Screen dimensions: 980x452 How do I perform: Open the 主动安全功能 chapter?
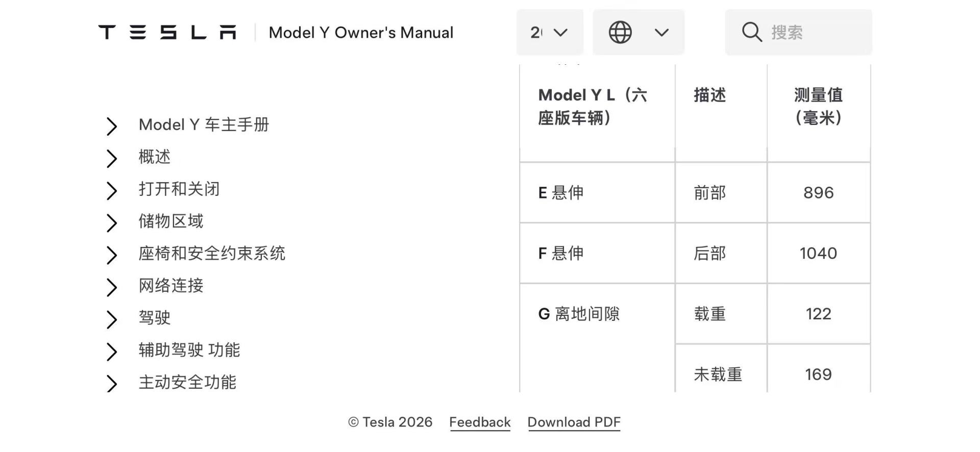(187, 382)
